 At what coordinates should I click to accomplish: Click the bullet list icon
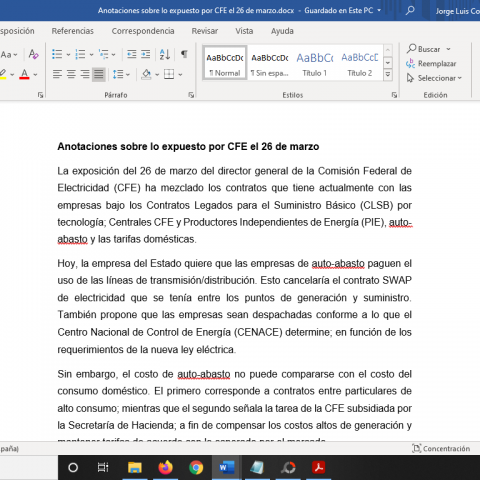[57, 54]
